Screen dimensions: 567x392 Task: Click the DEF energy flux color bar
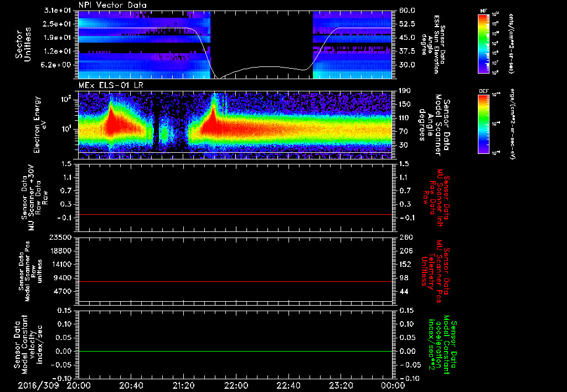pyautogui.click(x=483, y=123)
